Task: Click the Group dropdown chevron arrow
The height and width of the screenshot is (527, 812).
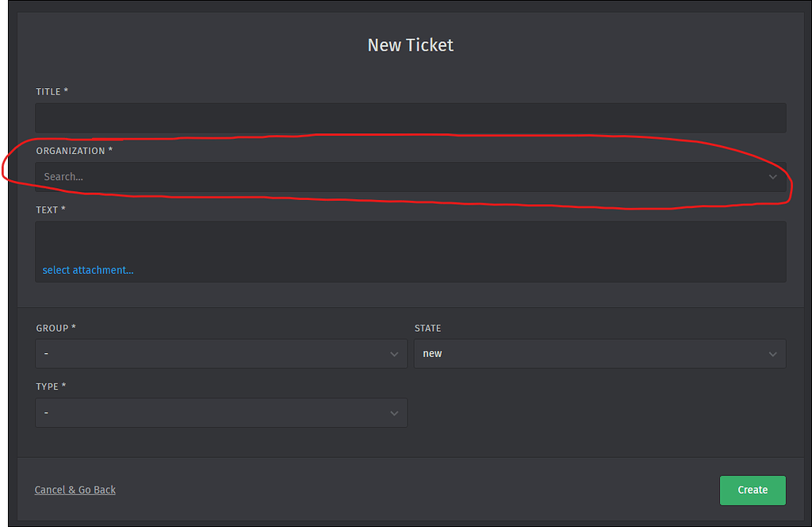Action: point(394,354)
